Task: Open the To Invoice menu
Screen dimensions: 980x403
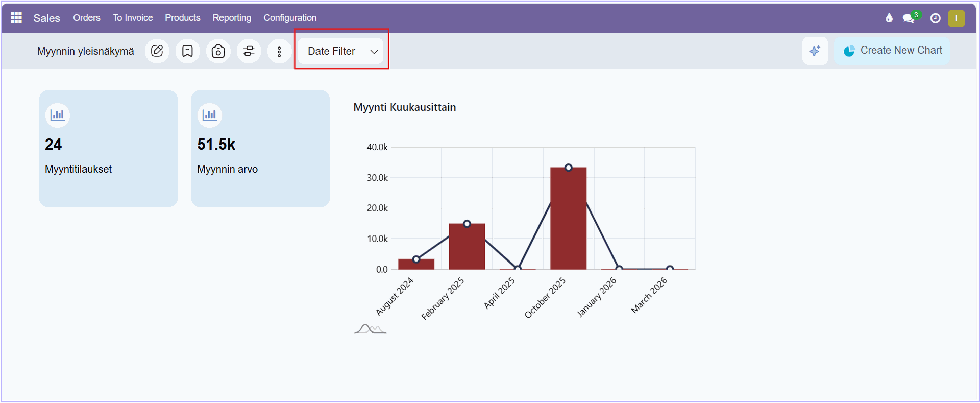Action: coord(133,18)
